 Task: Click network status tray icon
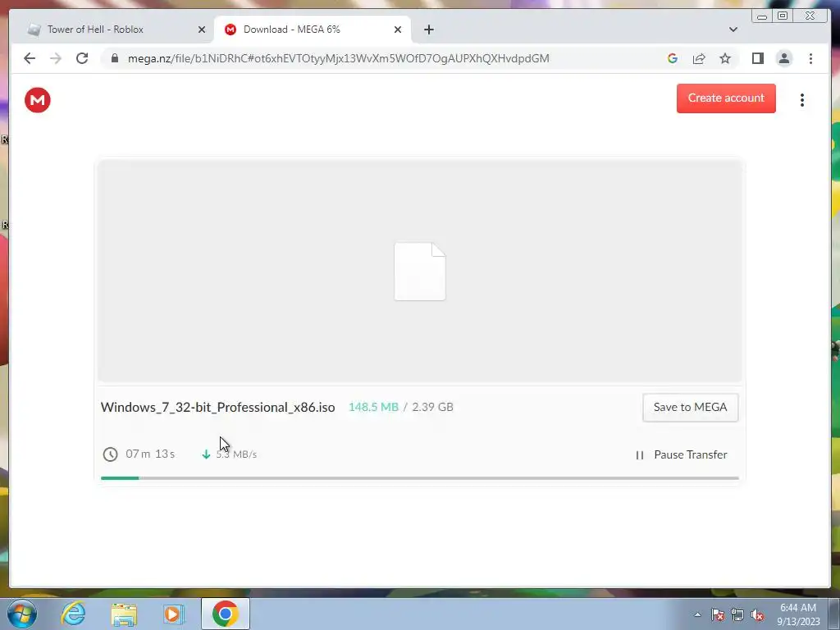pos(737,614)
